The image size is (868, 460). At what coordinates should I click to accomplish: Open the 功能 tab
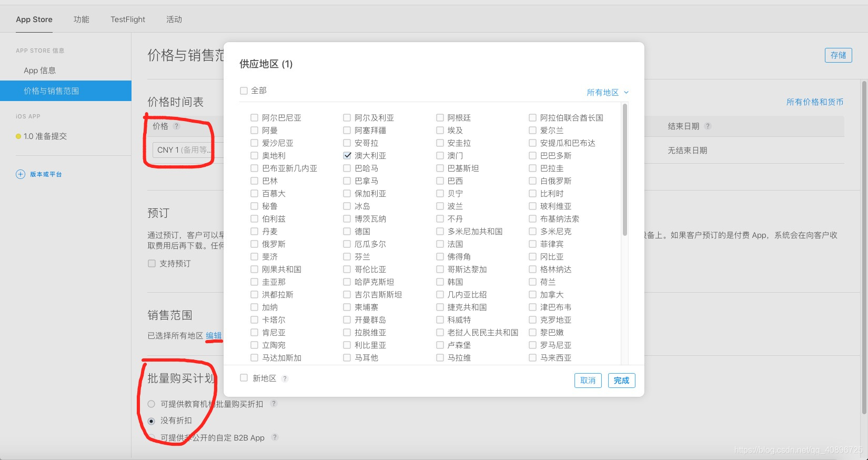tap(82, 19)
